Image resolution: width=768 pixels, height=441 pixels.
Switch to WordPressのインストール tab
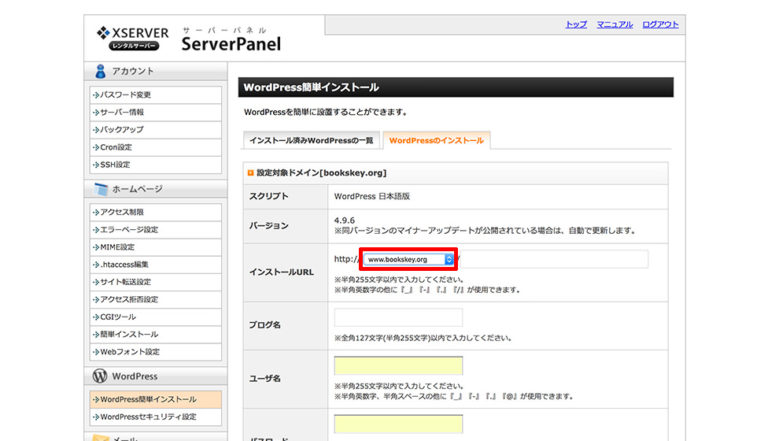(x=436, y=141)
